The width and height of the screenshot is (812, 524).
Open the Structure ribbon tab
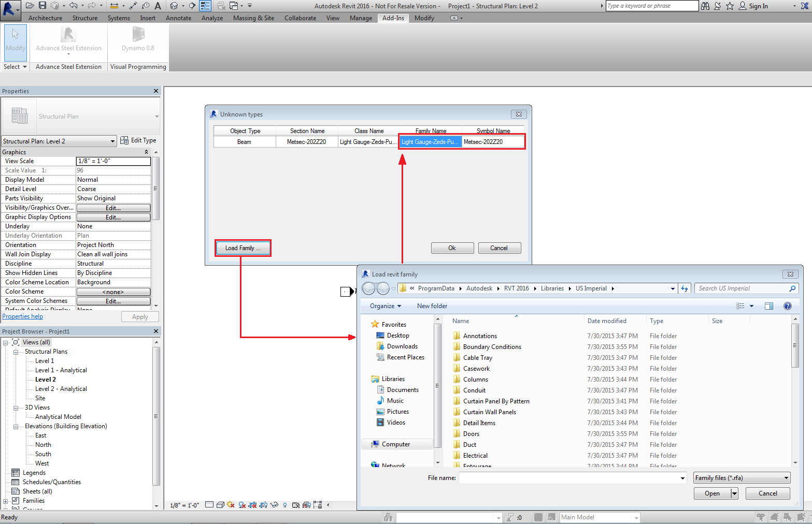(x=85, y=18)
